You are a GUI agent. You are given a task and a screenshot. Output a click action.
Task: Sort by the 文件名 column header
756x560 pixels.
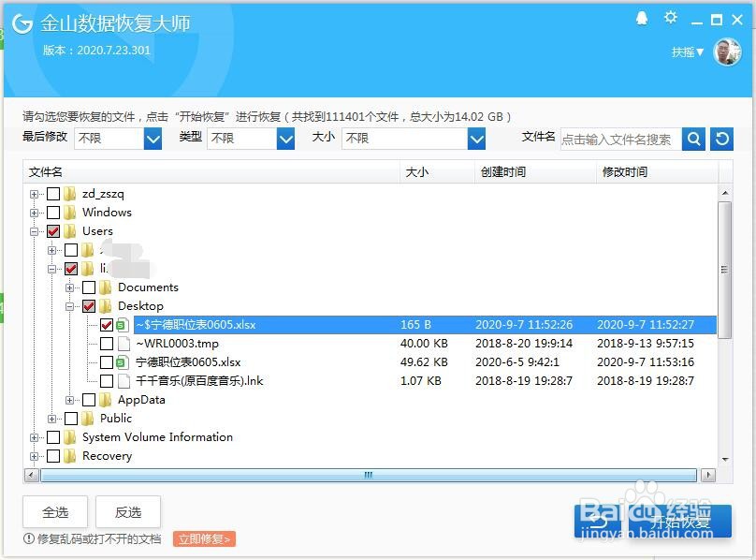pos(211,172)
